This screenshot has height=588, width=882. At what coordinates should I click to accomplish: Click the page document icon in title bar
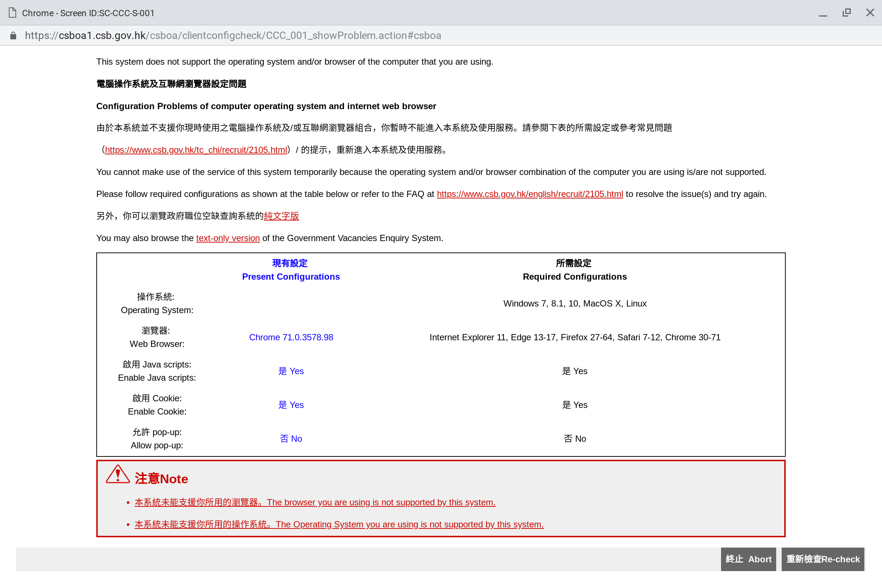[12, 13]
